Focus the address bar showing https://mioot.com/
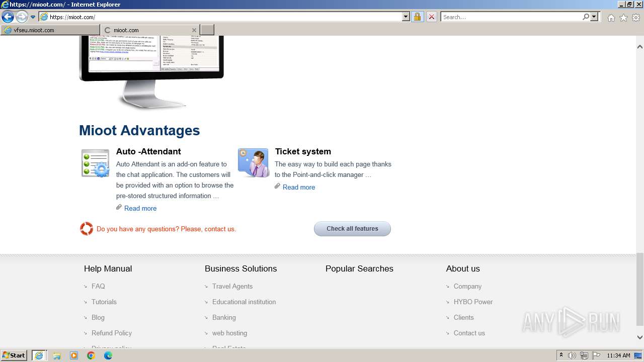This screenshot has width=644, height=362. [224, 17]
